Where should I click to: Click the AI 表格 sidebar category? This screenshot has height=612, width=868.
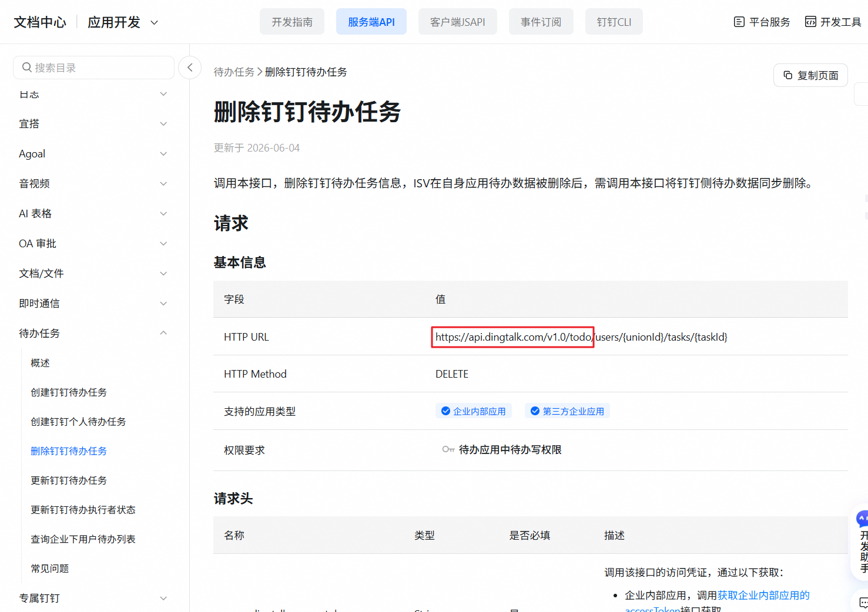pyautogui.click(x=35, y=214)
